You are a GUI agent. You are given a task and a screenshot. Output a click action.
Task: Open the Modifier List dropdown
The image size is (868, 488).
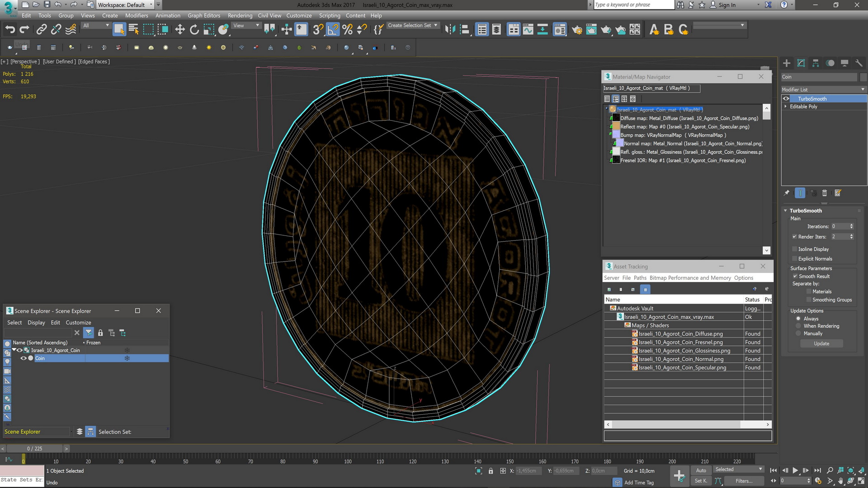coord(824,89)
